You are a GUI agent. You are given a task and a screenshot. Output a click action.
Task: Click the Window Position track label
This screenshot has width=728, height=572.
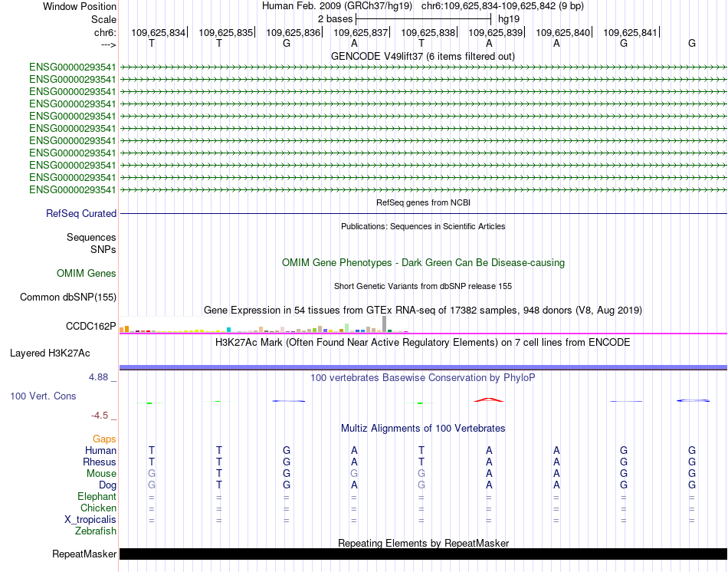click(80, 6)
